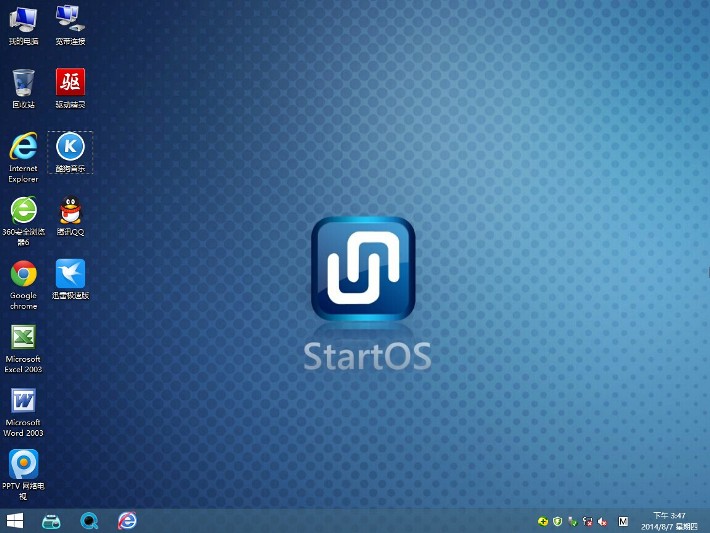710x533 pixels.
Task: Click the M input method indicator
Action: point(623,522)
